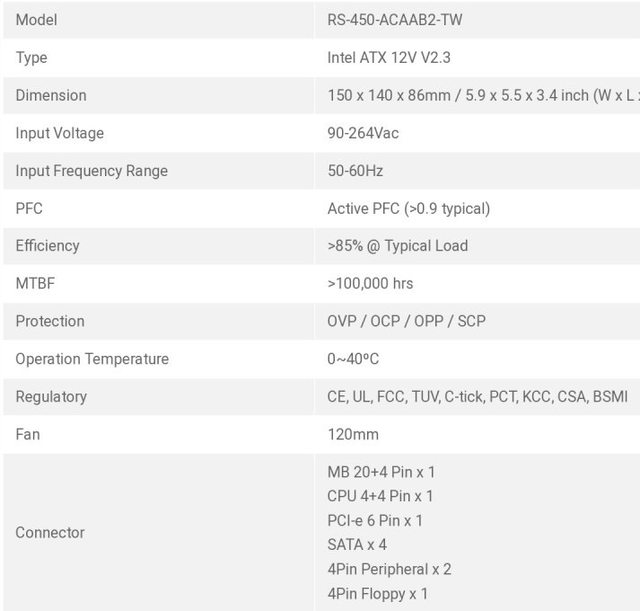Click the 0~40ºC temperature value
640x611 pixels.
pos(353,359)
